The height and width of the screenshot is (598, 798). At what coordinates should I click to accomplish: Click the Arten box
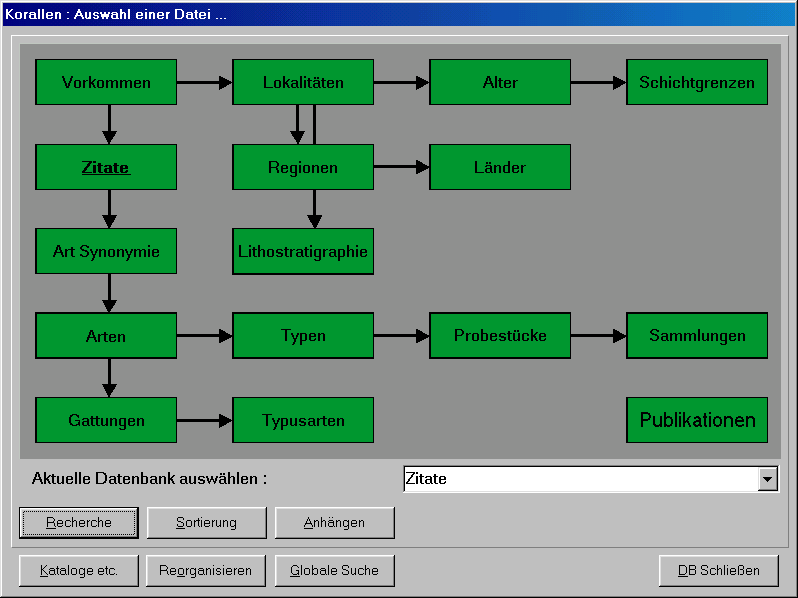tap(106, 335)
